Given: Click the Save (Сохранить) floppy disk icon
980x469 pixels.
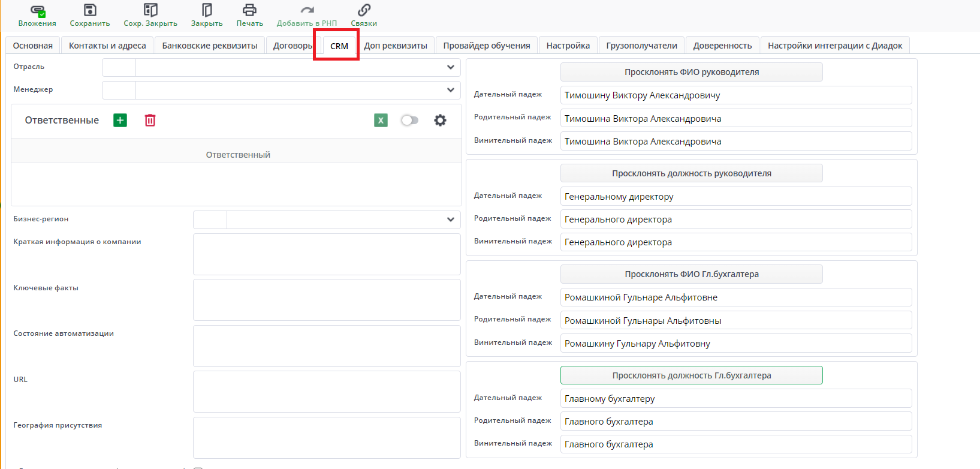Looking at the screenshot, I should coord(90,11).
